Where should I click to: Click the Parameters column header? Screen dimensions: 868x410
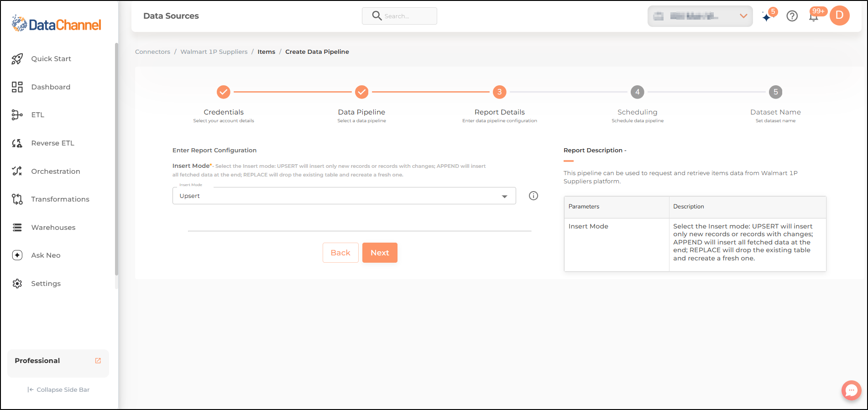click(x=617, y=207)
